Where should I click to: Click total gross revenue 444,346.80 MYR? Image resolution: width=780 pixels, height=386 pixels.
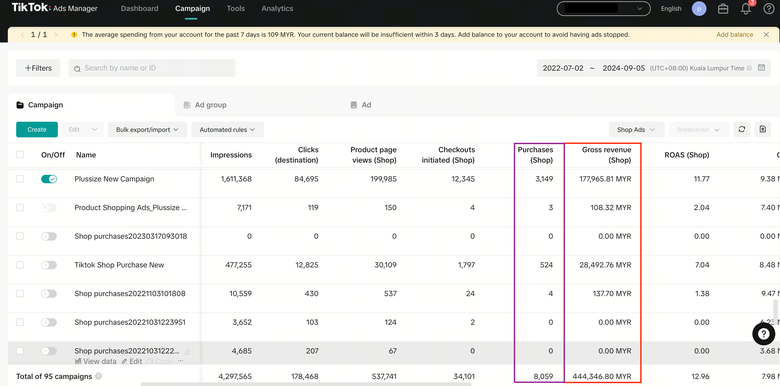[602, 377]
